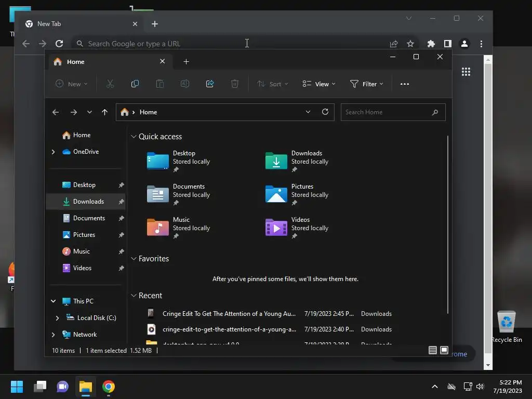Click the share page icon in Chrome address bar
The height and width of the screenshot is (399, 532).
[394, 44]
